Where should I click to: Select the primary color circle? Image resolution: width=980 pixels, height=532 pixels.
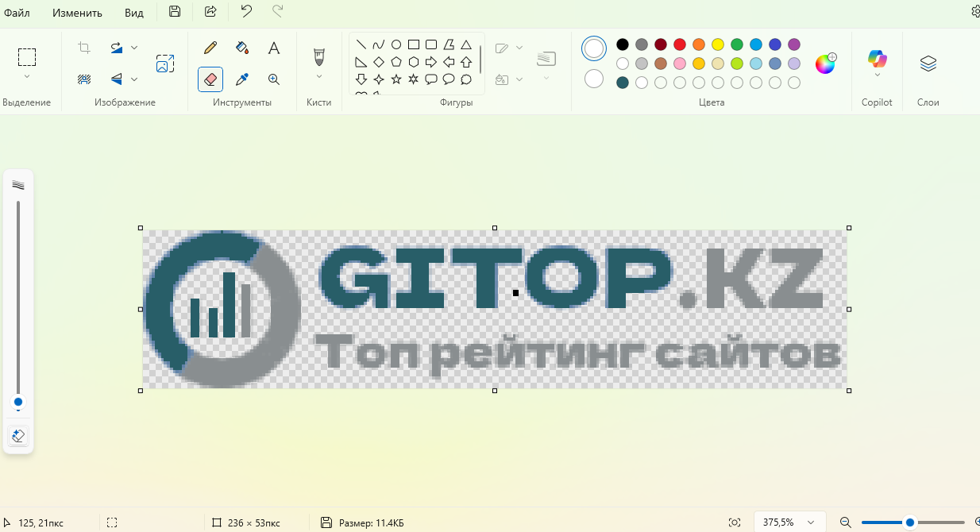tap(593, 48)
